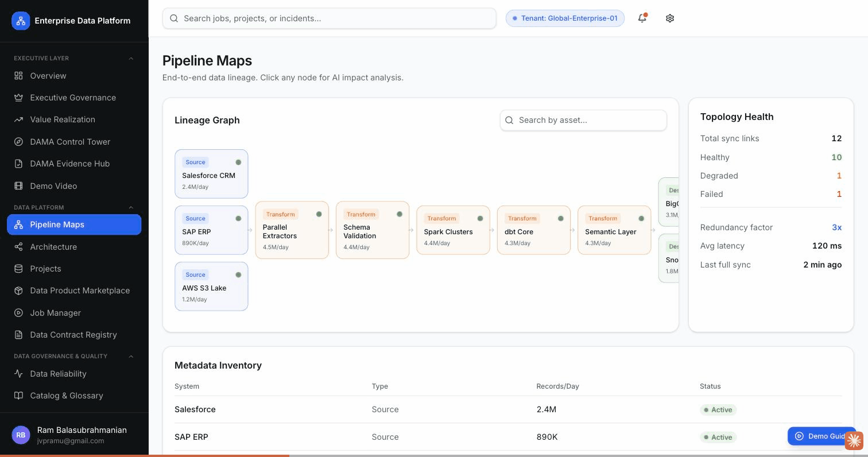Image resolution: width=868 pixels, height=457 pixels.
Task: Click the Projects database icon
Action: pos(18,269)
